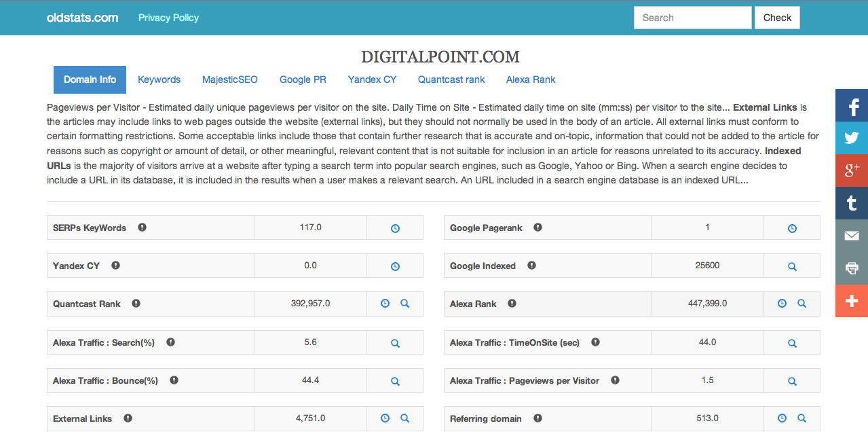Screen dimensions: 868x432
Task: Select Pageviews per Visitor value 1.5
Action: coord(707,380)
